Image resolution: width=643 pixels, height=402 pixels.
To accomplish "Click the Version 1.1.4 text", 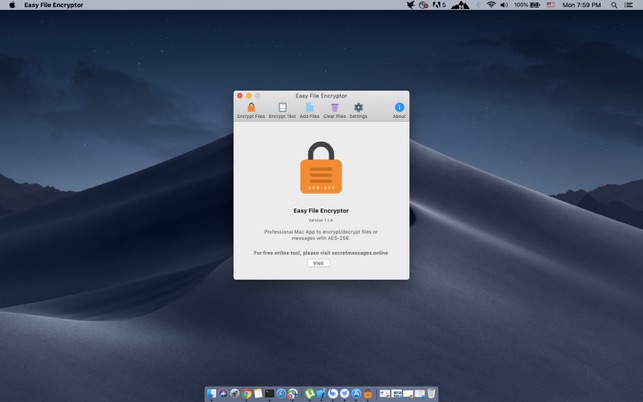I will pyautogui.click(x=321, y=220).
